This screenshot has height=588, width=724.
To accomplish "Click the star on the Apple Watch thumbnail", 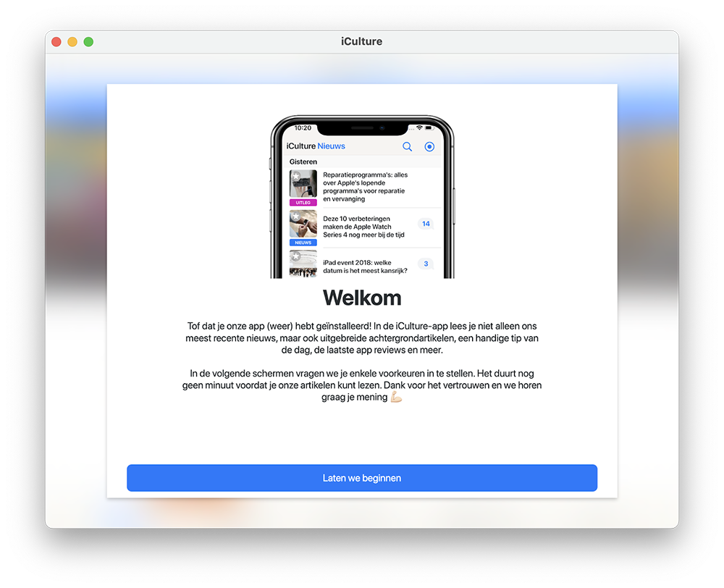I will point(296,217).
